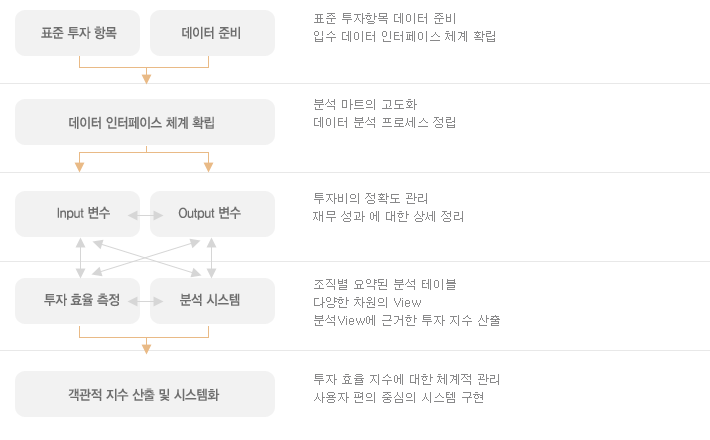Image resolution: width=710 pixels, height=440 pixels.
Task: Click the 데이터 인터페이스 체계 확립 box
Action: tap(145, 122)
